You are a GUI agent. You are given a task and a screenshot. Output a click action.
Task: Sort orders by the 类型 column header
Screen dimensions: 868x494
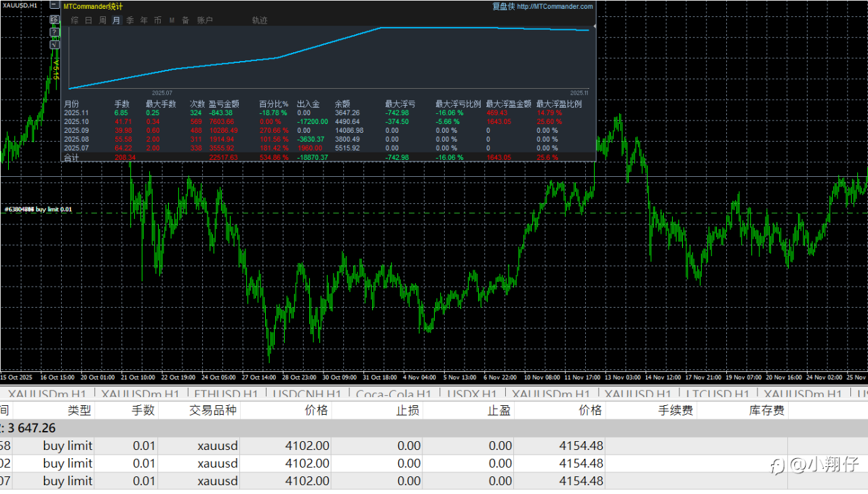tap(79, 410)
